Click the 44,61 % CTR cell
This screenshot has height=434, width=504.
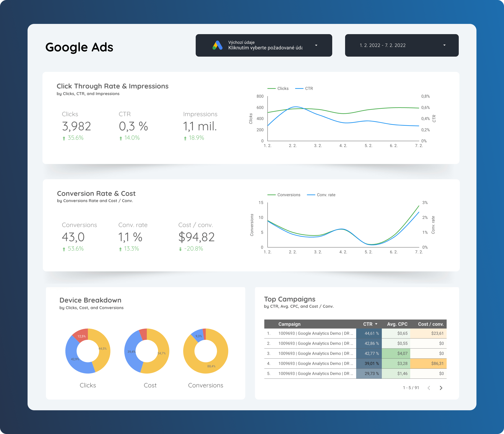point(369,333)
